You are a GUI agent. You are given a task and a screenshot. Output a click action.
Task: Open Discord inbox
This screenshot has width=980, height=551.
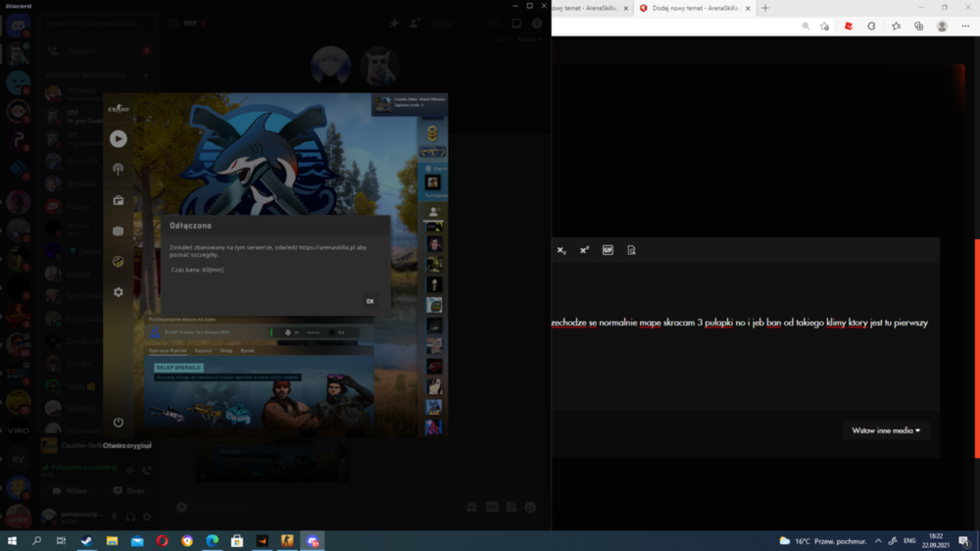pos(516,24)
